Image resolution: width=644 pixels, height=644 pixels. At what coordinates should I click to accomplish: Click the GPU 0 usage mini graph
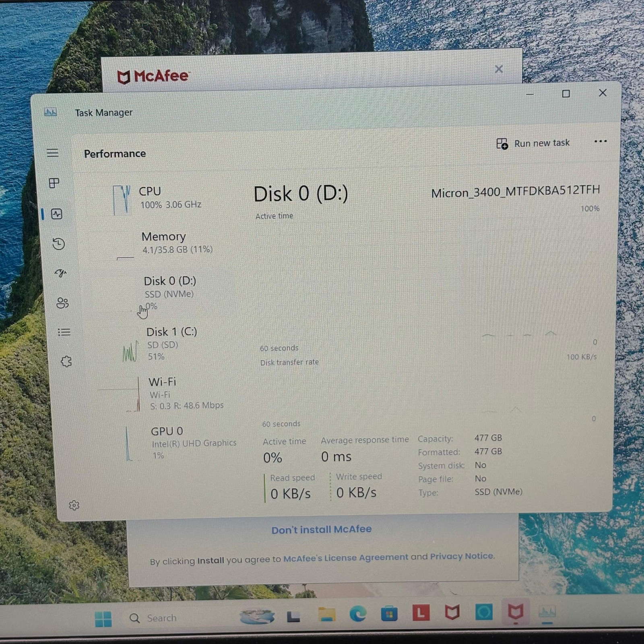[x=128, y=444]
